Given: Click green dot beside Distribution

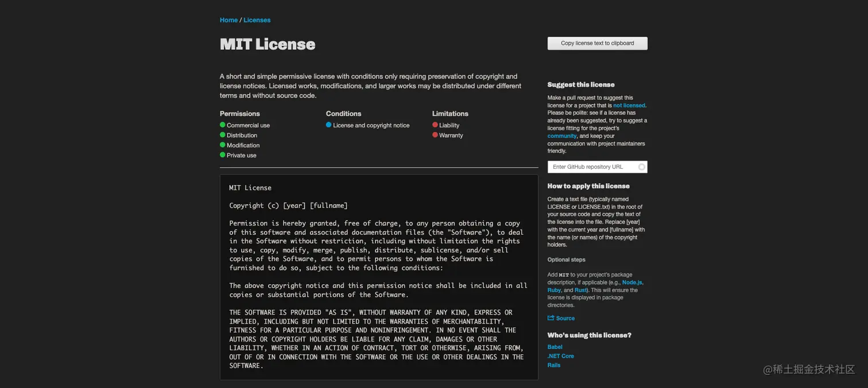Looking at the screenshot, I should click(x=223, y=135).
